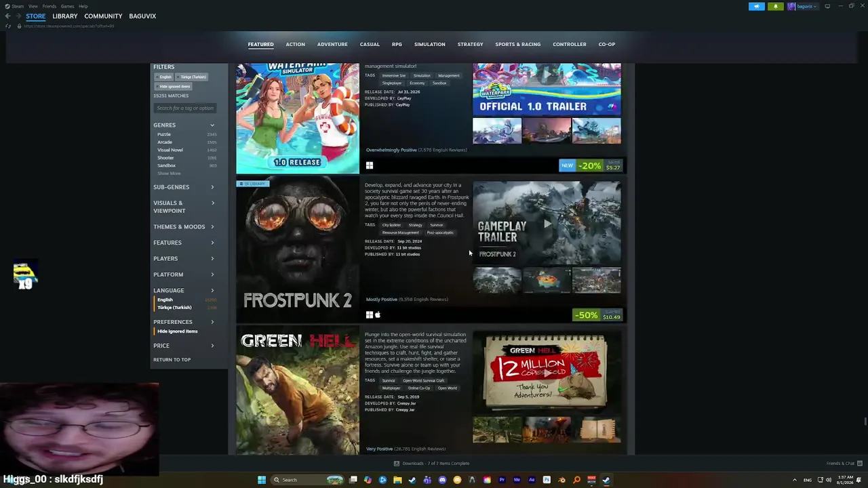The image size is (868, 488).
Task: Filter by the Sandbox genre
Action: (166, 165)
